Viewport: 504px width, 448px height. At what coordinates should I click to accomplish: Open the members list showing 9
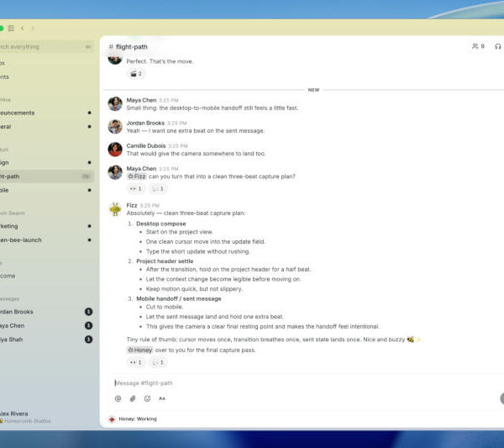(478, 46)
